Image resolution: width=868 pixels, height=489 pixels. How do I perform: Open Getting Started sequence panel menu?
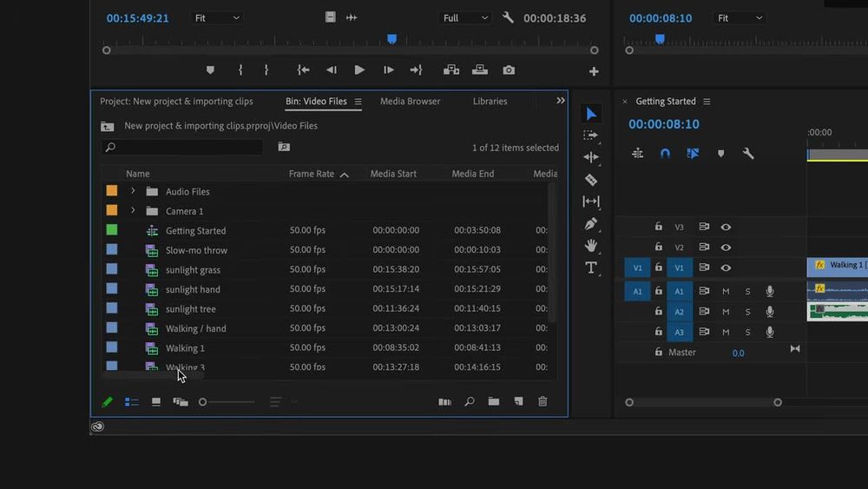coord(707,102)
